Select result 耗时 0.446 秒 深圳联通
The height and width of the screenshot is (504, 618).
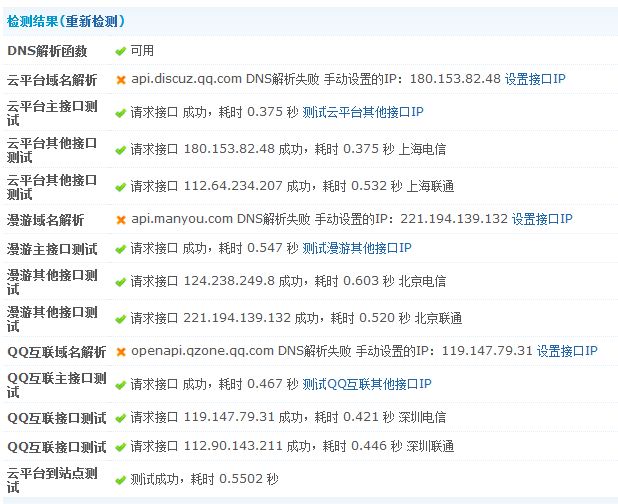(x=388, y=446)
